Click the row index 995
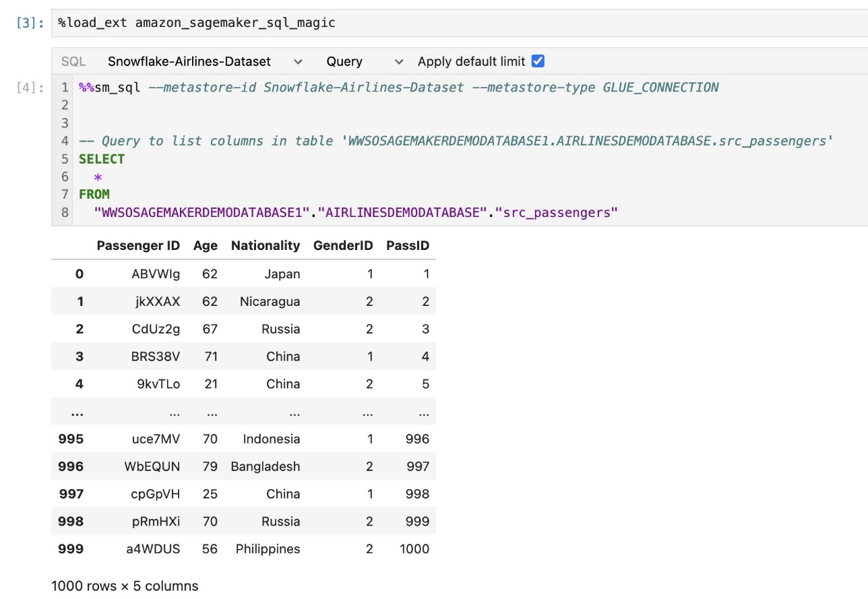 click(71, 439)
